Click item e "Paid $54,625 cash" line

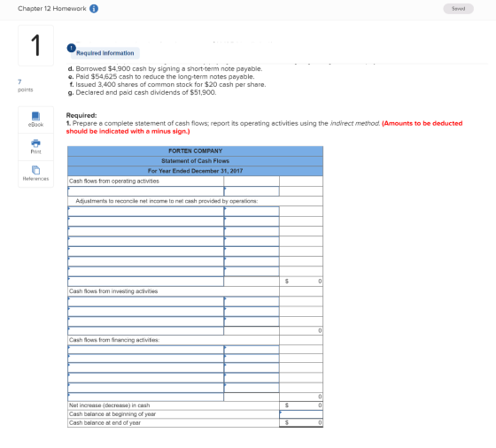point(161,76)
